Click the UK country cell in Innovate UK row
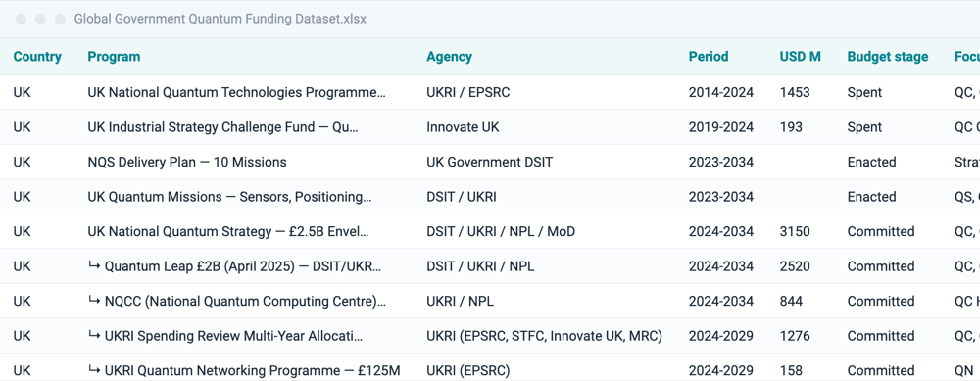The height and width of the screenshot is (381, 980). 22,127
